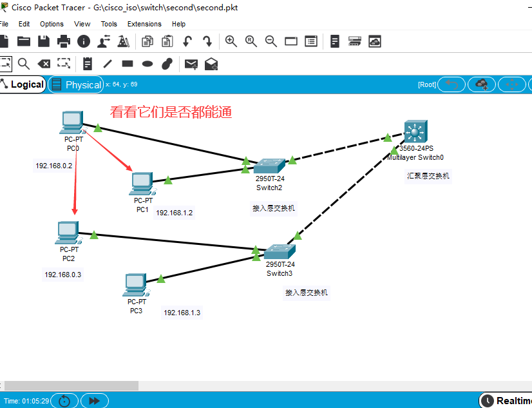This screenshot has width=532, height=408.
Task: Select the Resize Shape tool
Action: click(64, 64)
